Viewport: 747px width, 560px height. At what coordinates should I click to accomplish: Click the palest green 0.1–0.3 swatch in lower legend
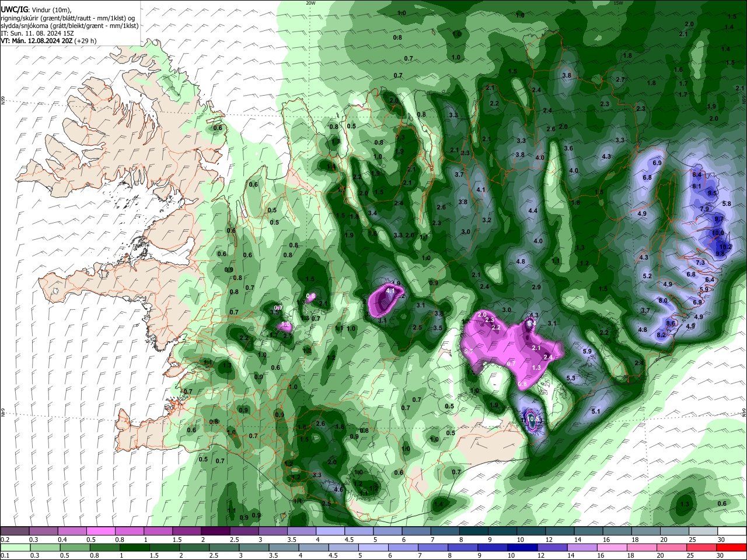tap(15, 547)
